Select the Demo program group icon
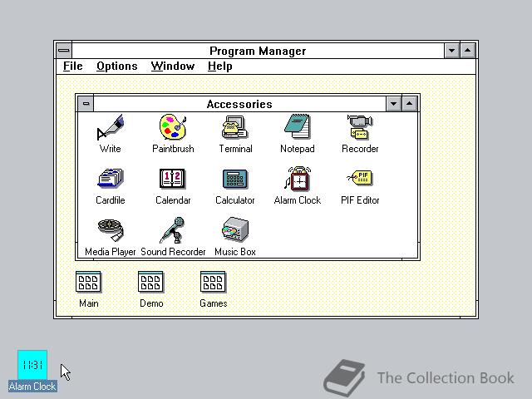 pyautogui.click(x=150, y=282)
